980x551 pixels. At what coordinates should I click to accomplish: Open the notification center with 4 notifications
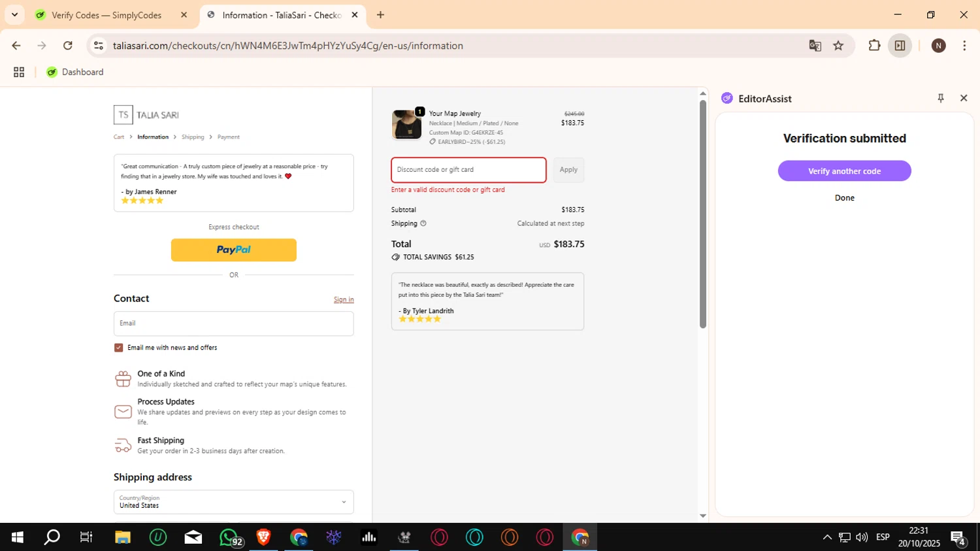[x=958, y=539]
